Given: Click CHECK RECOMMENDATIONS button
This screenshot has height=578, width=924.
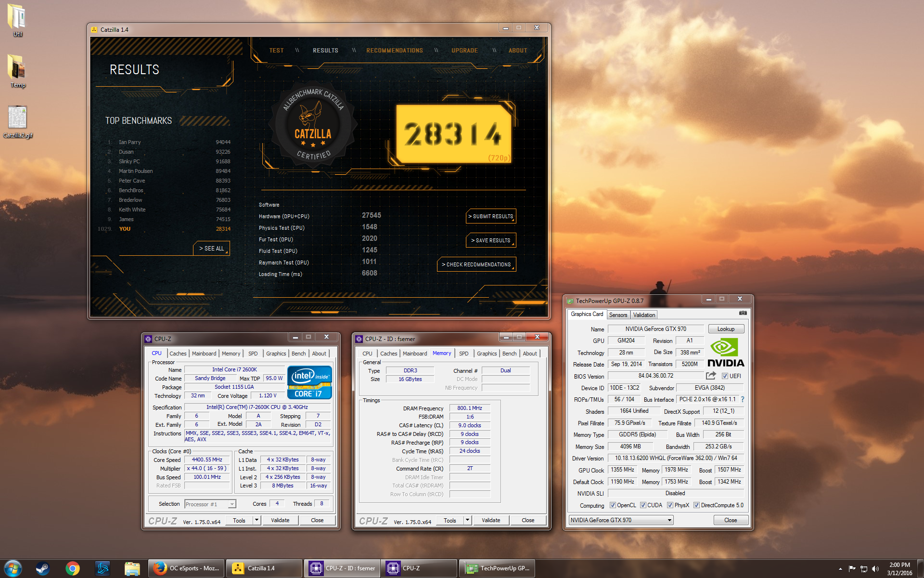Looking at the screenshot, I should pyautogui.click(x=476, y=264).
